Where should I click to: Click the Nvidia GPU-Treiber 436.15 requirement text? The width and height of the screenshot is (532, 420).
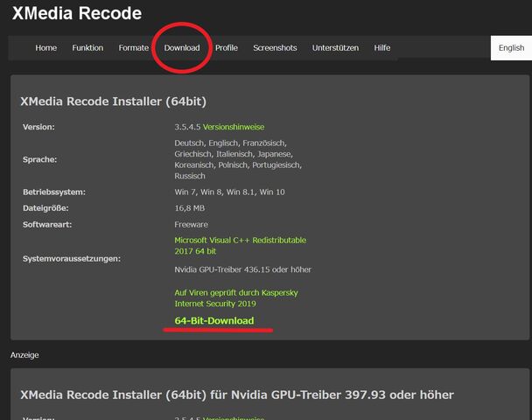point(242,269)
